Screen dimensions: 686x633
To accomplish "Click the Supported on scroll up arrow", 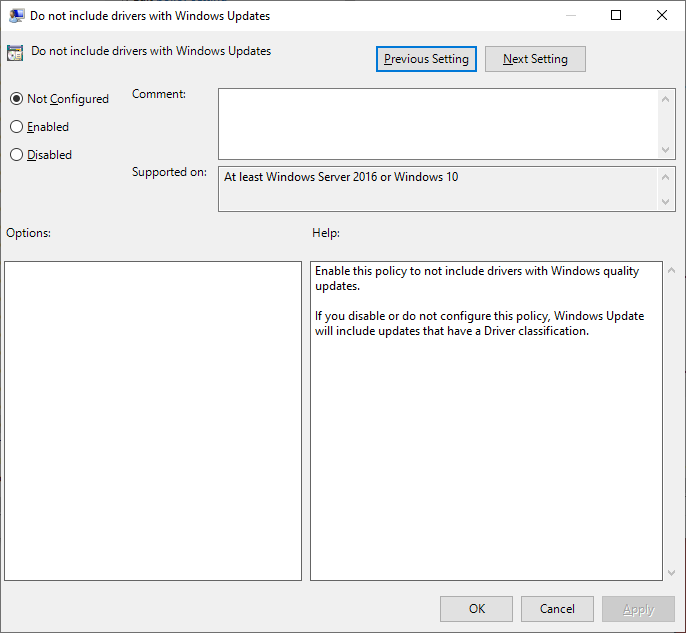I will (667, 176).
